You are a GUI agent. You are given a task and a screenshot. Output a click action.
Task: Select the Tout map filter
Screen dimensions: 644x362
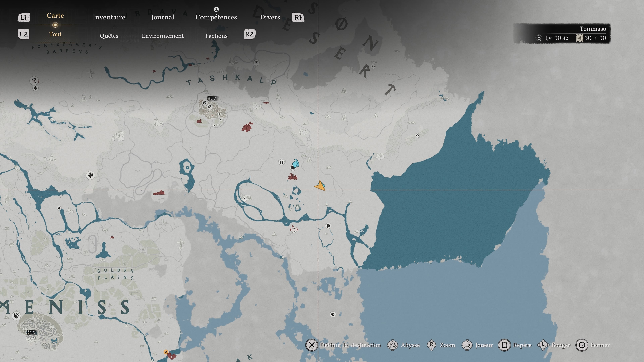(55, 34)
